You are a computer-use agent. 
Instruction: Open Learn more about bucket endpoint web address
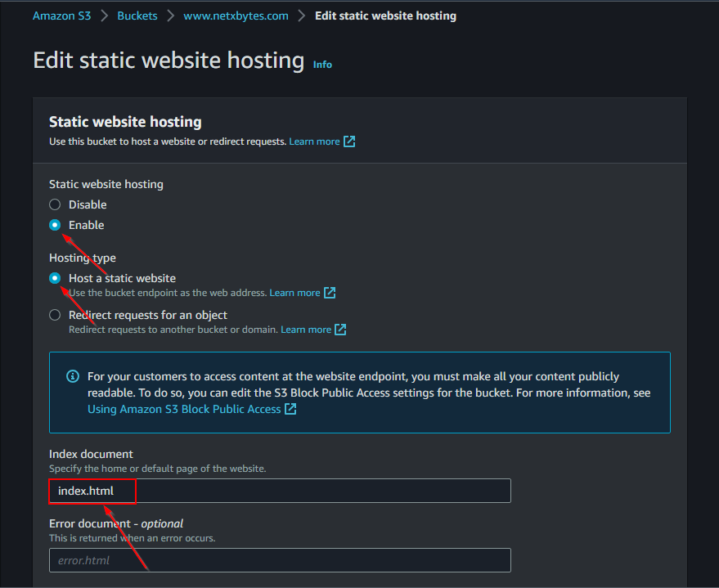294,293
